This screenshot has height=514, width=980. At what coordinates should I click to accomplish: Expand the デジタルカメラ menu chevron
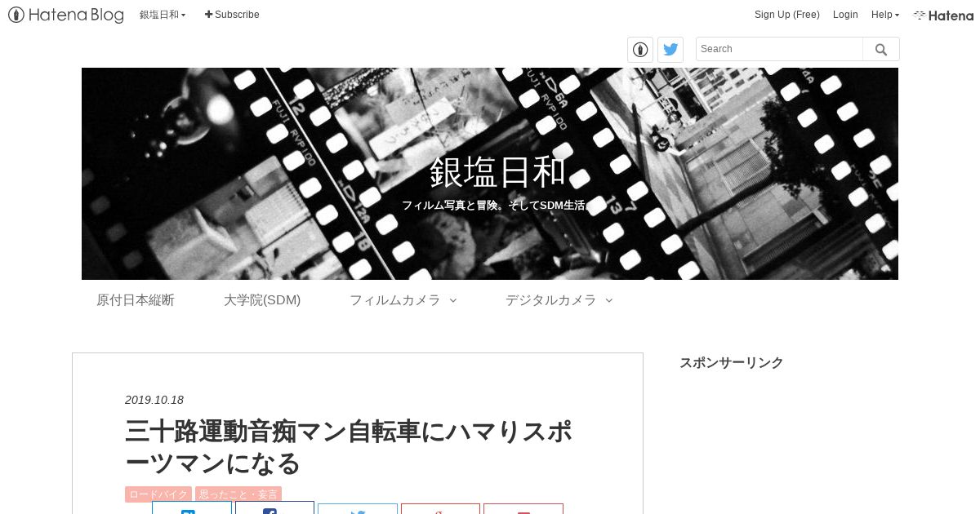609,300
